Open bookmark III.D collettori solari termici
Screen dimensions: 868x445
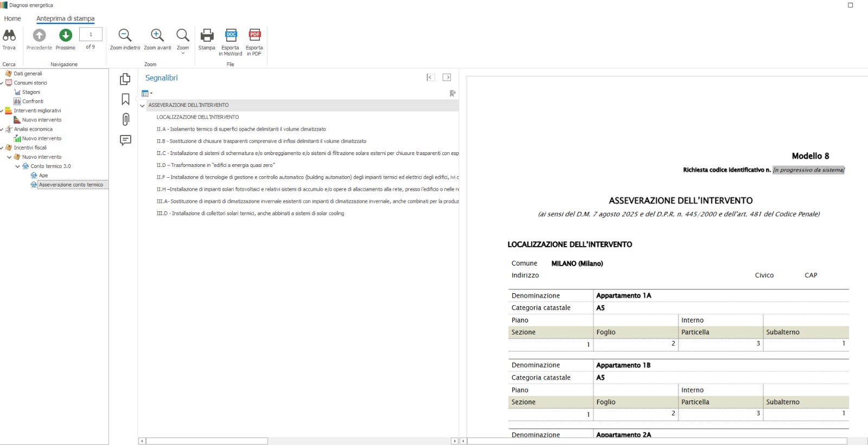250,214
